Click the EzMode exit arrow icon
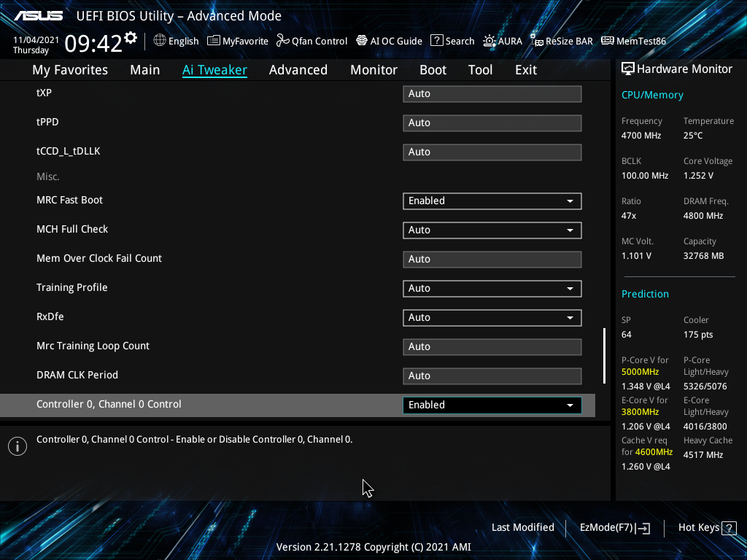 643,528
